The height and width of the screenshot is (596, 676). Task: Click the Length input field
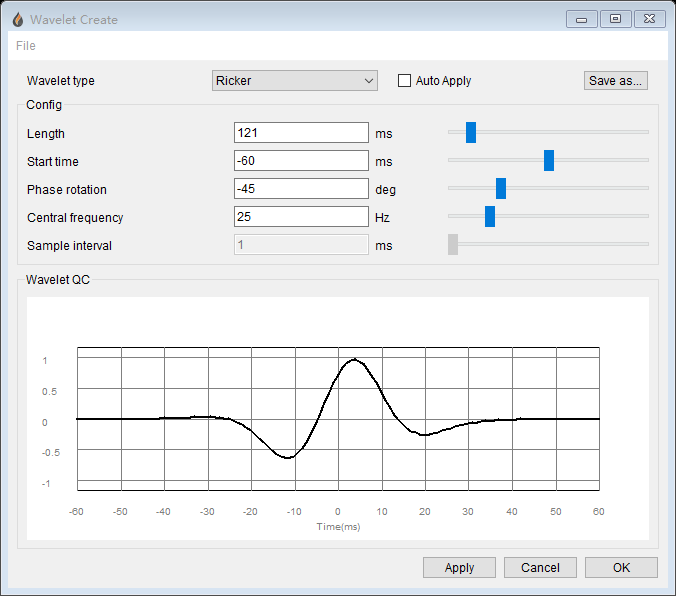[x=301, y=133]
